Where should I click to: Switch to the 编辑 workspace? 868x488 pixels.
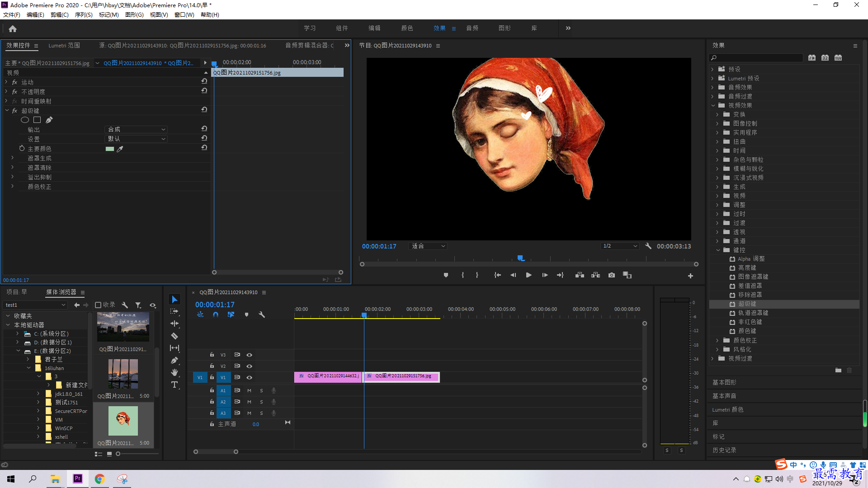tap(374, 28)
